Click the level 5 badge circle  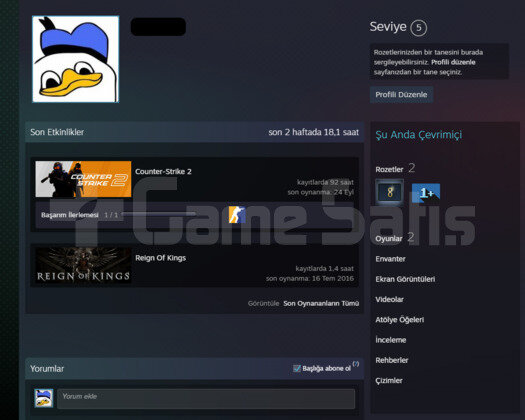419,27
